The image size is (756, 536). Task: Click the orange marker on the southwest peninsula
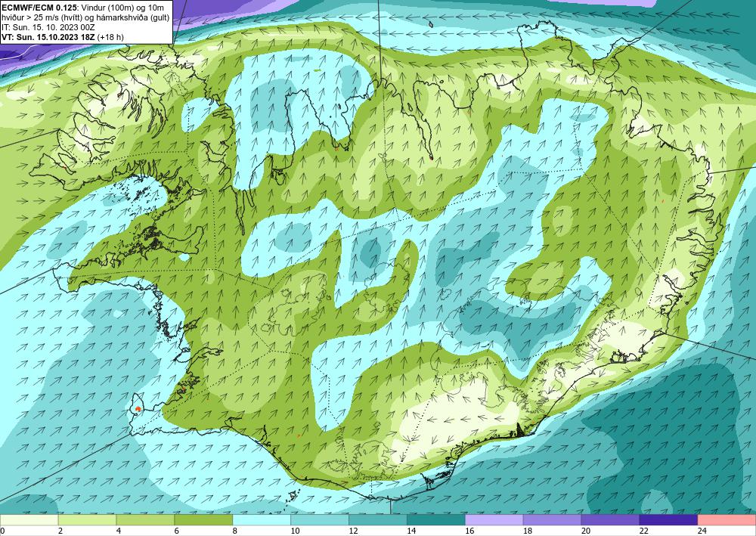tap(138, 409)
